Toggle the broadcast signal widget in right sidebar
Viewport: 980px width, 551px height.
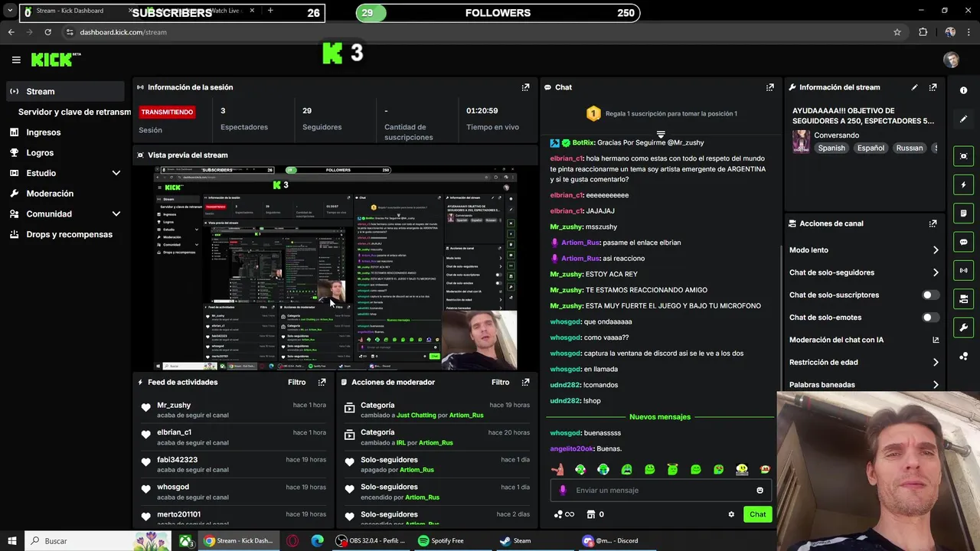pos(963,270)
